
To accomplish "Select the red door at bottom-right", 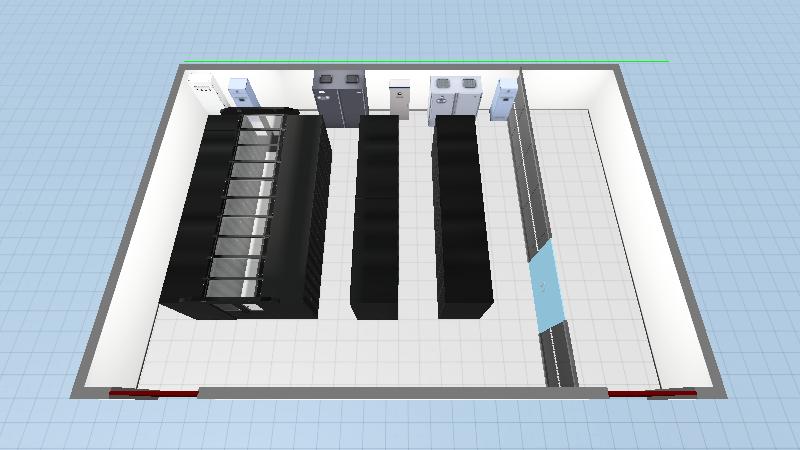I will point(652,394).
